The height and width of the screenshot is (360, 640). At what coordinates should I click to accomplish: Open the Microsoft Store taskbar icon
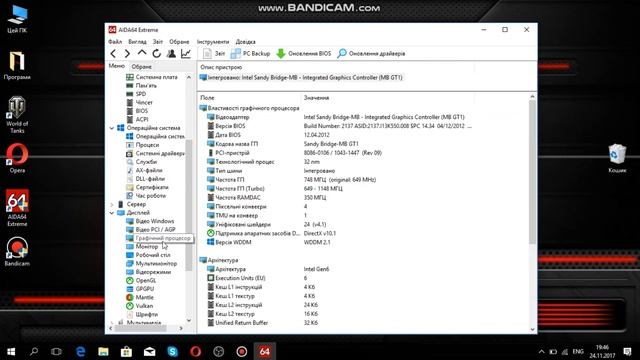pyautogui.click(x=126, y=351)
